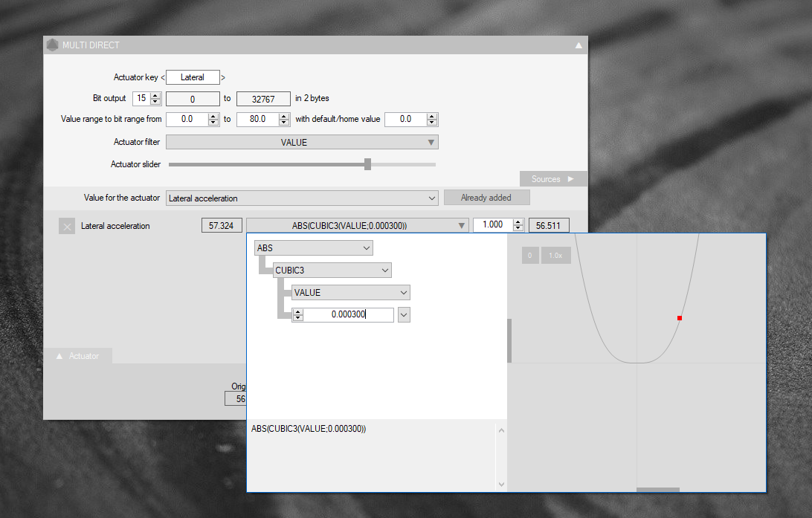Open the CUBIC3 function dropdown
This screenshot has width=812, height=518.
pos(332,270)
